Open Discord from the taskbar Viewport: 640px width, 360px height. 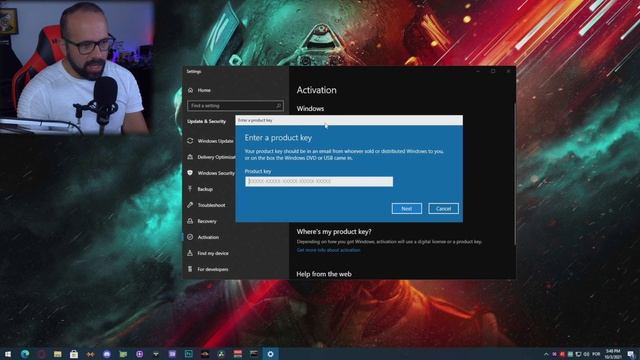click(107, 354)
